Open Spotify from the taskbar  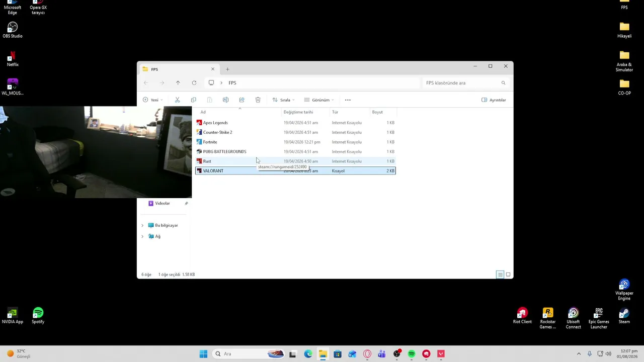pyautogui.click(x=412, y=354)
